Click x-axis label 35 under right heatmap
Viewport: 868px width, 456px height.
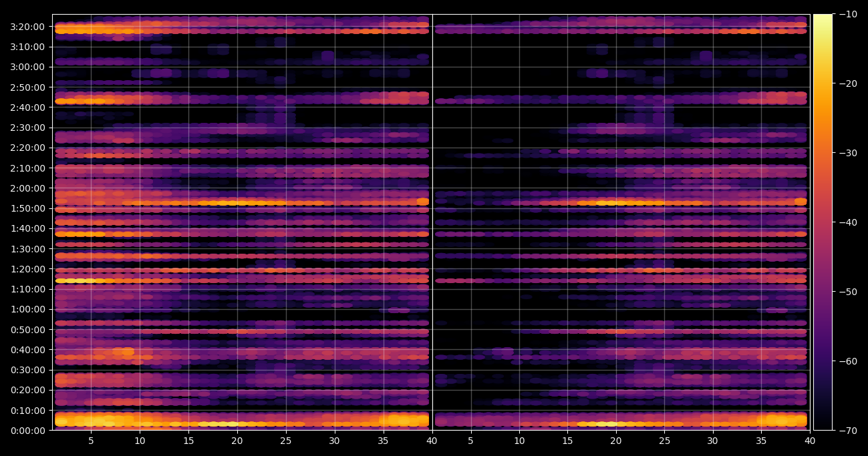[x=762, y=441]
